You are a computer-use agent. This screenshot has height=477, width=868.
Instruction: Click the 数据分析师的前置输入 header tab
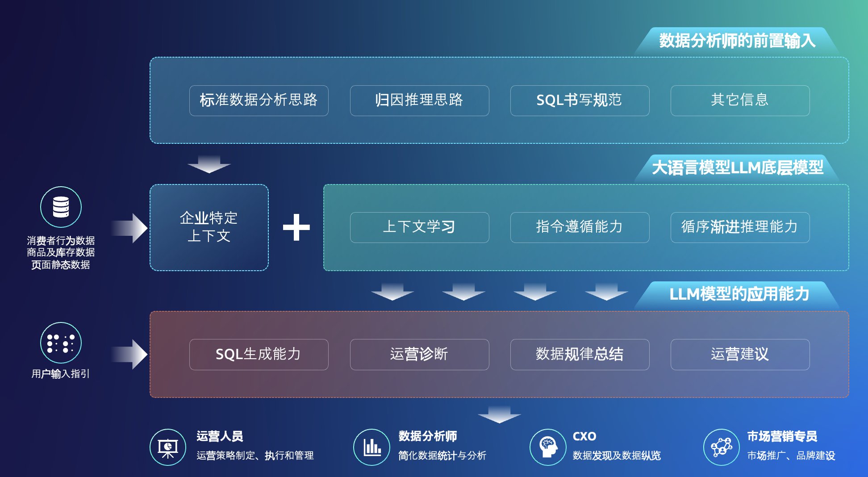pos(737,41)
